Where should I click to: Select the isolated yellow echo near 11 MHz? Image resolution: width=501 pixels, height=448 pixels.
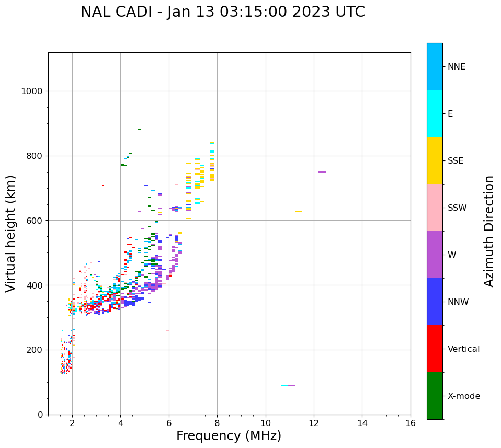coord(298,212)
